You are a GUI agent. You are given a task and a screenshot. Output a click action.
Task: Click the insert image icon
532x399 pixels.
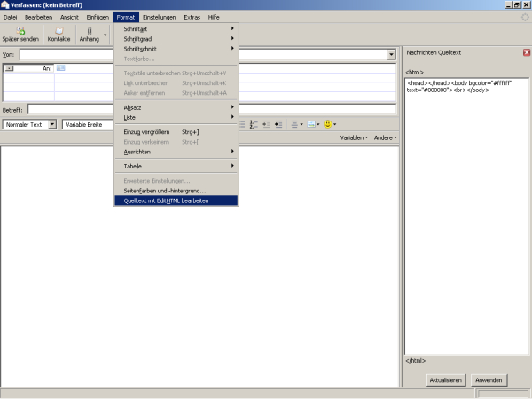point(311,124)
